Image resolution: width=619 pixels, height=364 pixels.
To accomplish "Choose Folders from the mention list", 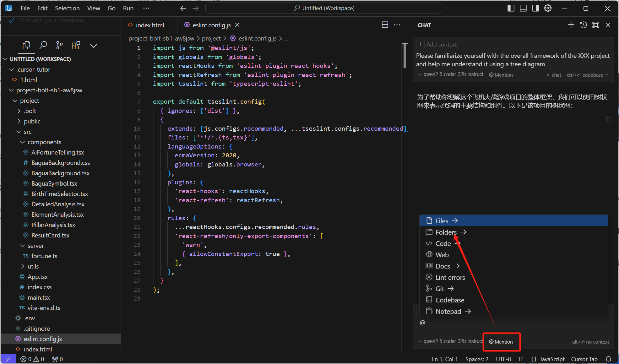I will pos(446,232).
